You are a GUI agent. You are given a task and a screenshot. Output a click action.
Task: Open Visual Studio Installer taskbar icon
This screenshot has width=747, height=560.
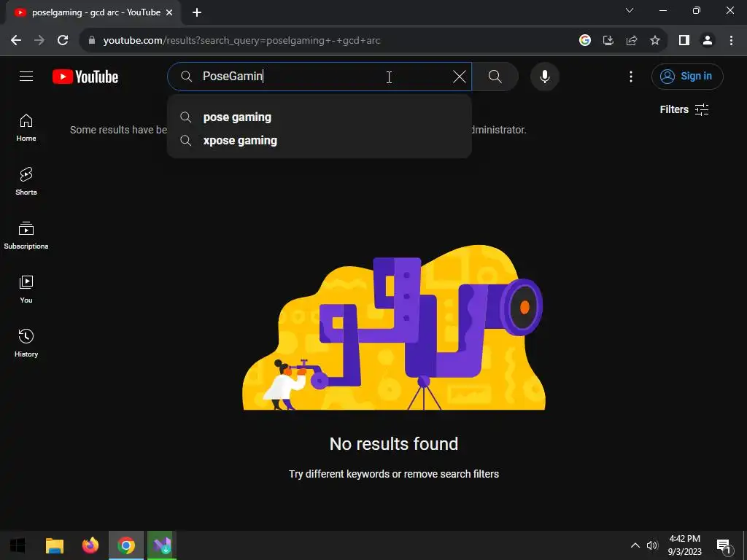pyautogui.click(x=162, y=545)
